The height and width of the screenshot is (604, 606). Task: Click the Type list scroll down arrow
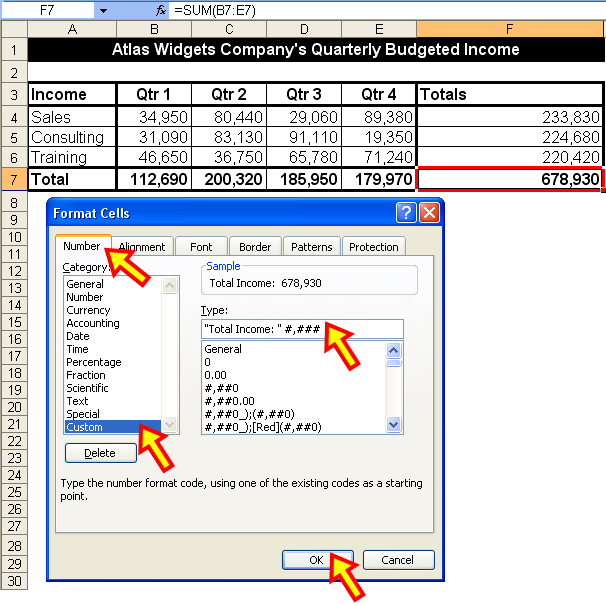tap(394, 425)
